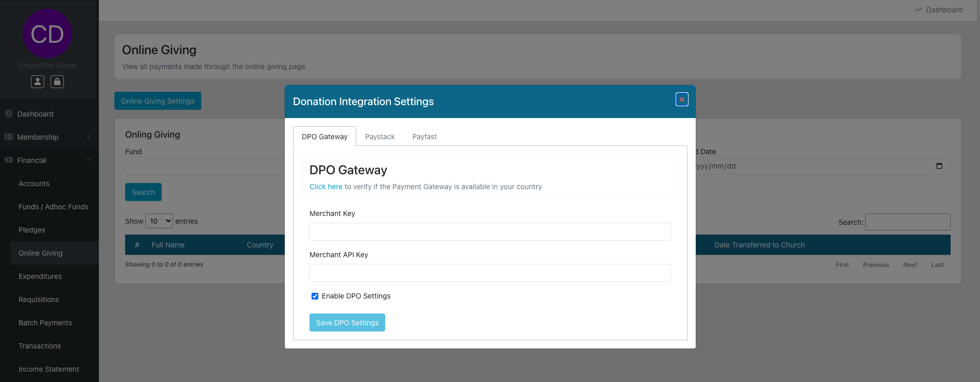Click the Fund input field
Viewport: 980px width, 382px height.
coord(205,166)
